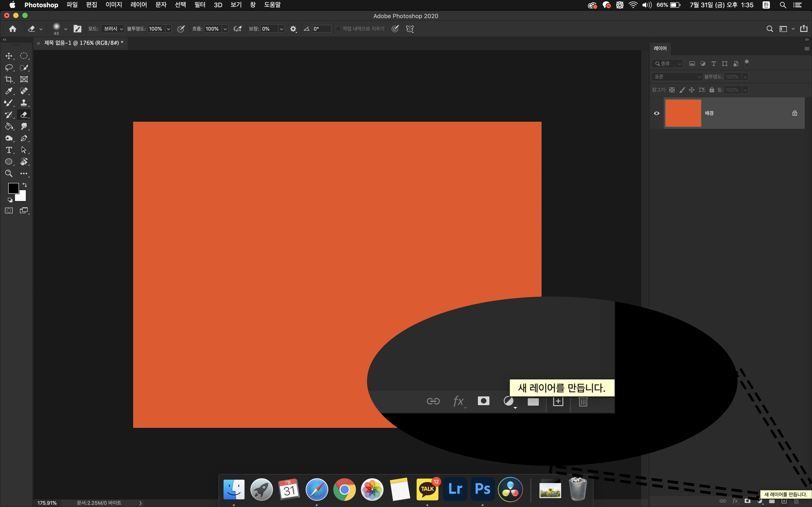Click the 배경 layer thumbnail
This screenshot has width=812, height=507.
point(683,113)
